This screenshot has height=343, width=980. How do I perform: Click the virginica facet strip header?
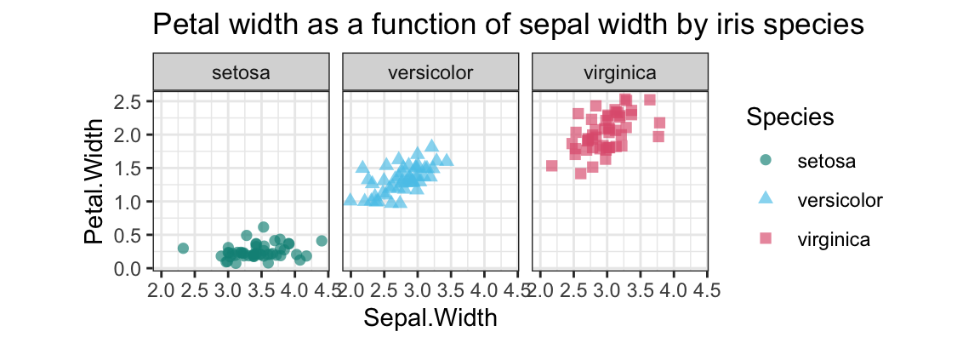pos(620,72)
